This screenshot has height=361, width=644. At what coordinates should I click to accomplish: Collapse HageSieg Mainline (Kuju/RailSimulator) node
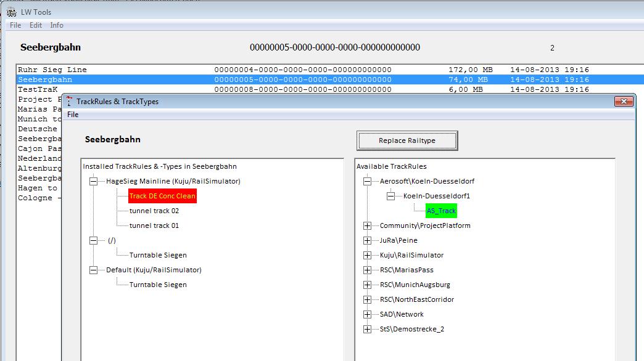coord(94,181)
